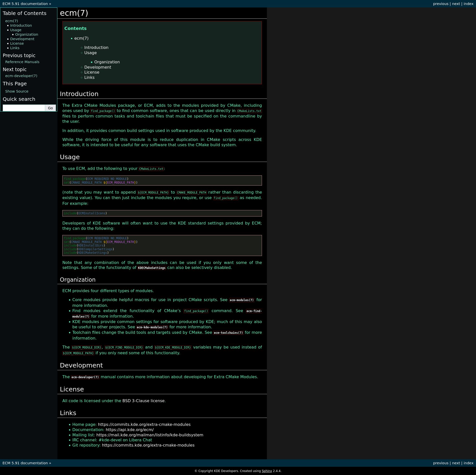
Task: Jump to License from sidebar
Action: point(17,43)
